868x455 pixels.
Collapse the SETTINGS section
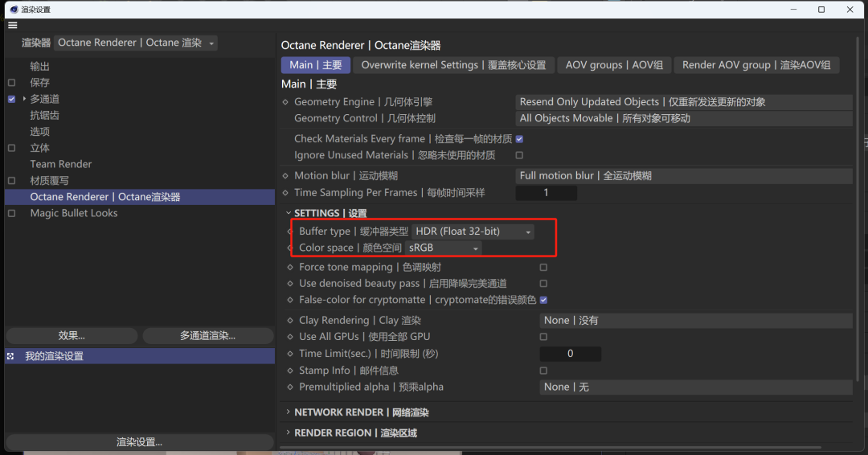point(288,213)
